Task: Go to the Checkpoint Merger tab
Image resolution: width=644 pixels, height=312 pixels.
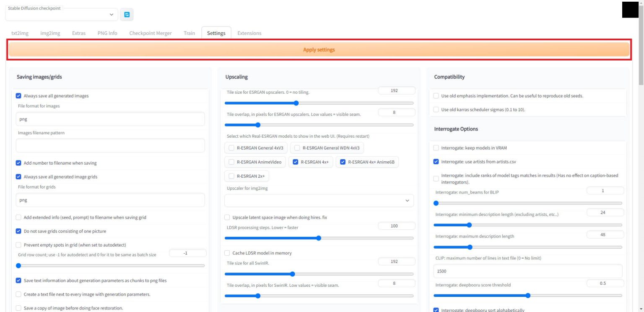Action: [150, 33]
